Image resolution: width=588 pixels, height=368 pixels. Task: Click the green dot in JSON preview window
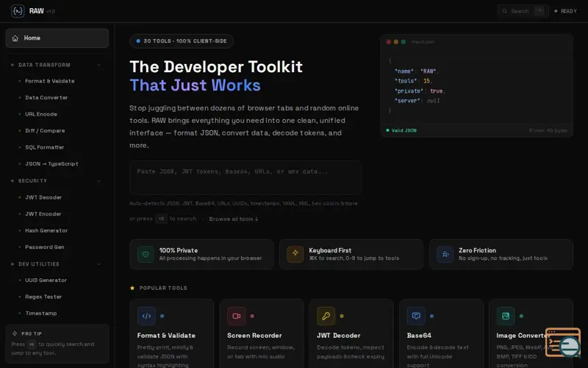click(x=403, y=42)
